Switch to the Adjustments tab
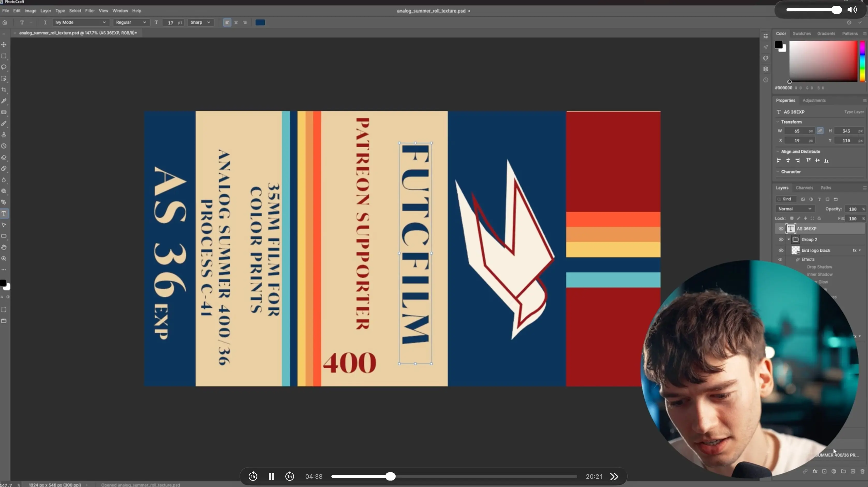 (814, 100)
